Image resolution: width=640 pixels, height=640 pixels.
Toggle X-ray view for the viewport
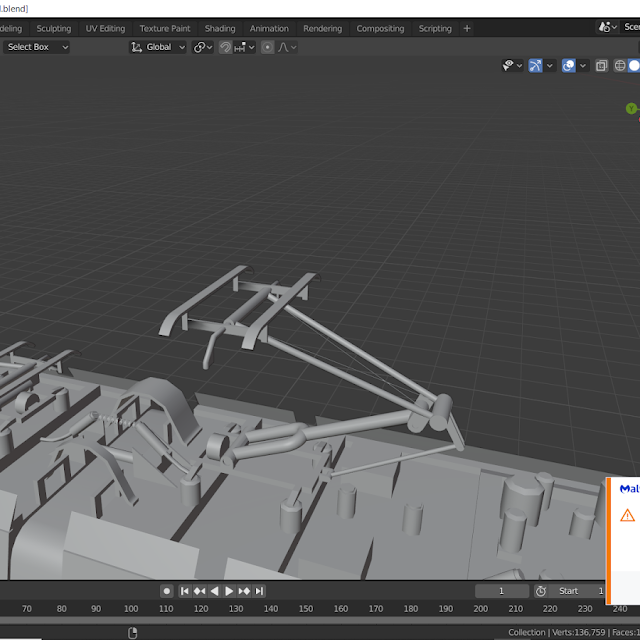coord(601,66)
